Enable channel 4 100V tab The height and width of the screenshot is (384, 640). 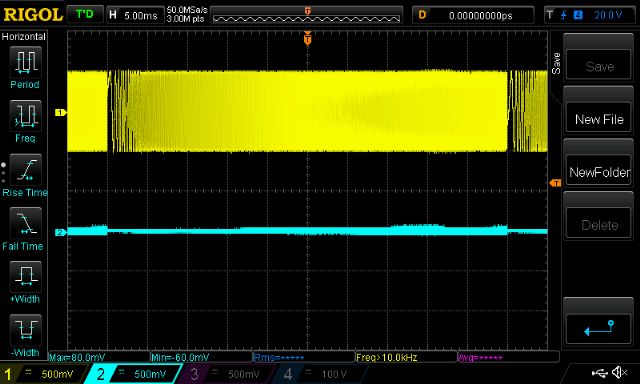pos(319,374)
